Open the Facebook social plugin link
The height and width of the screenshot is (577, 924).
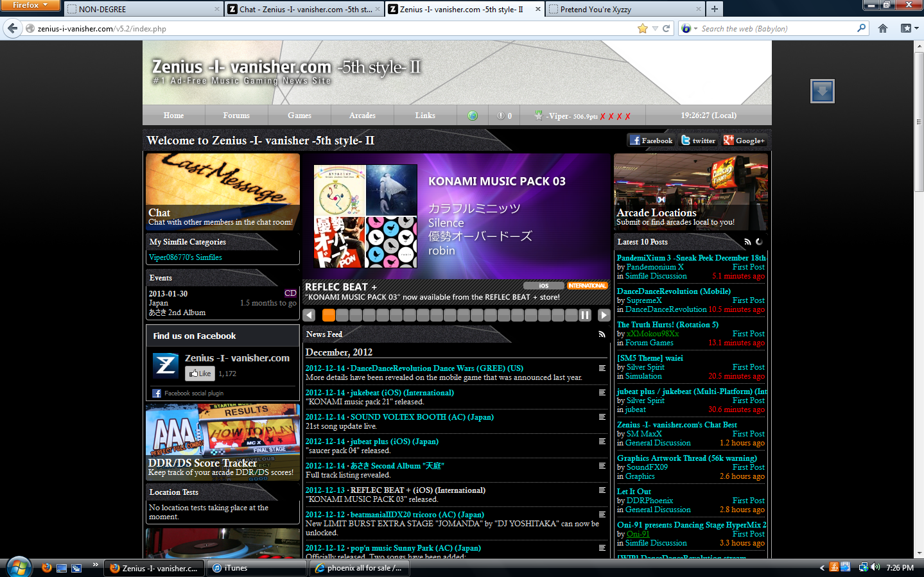[x=193, y=393]
